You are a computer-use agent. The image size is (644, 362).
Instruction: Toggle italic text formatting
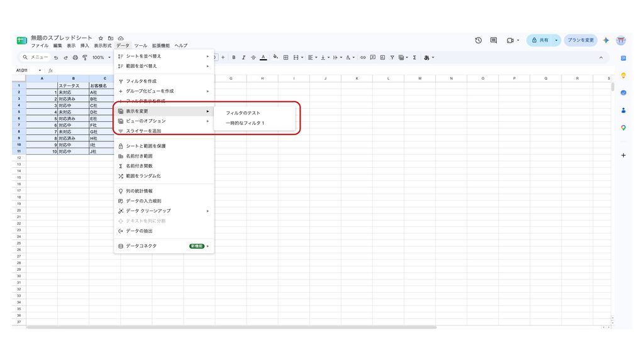click(x=243, y=57)
